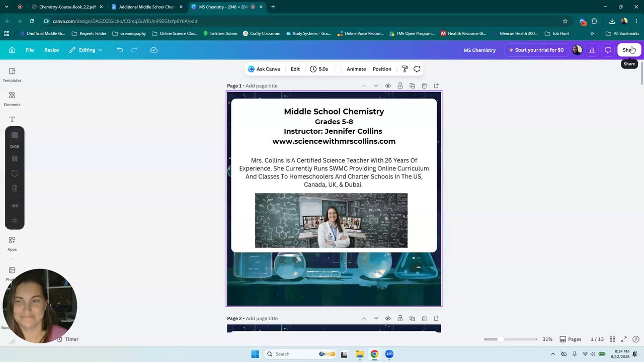Screen dimensions: 644x362
Task: Switch to Chemistry-Course-Book_2.2.pdf tab
Action: (67, 7)
